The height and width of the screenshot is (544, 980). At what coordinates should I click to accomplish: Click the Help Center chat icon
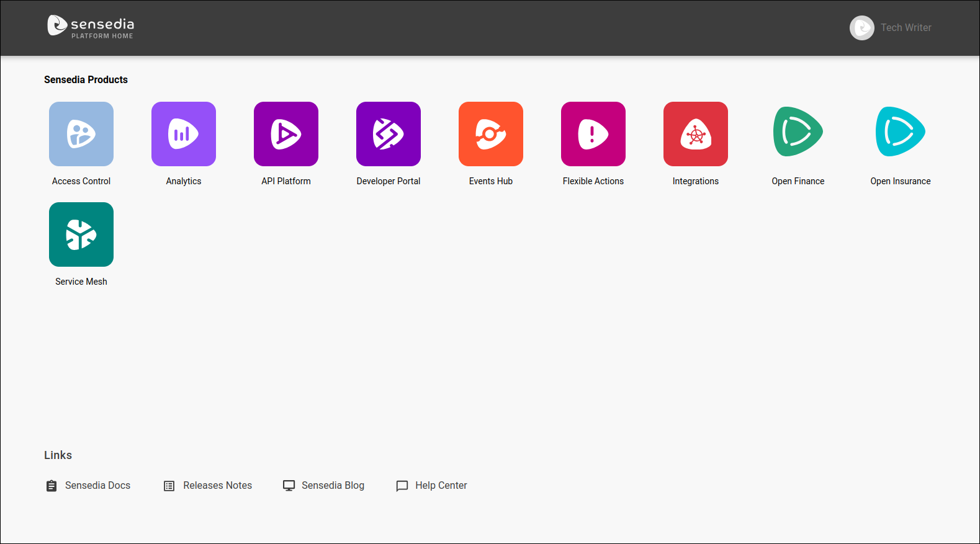[x=402, y=486]
